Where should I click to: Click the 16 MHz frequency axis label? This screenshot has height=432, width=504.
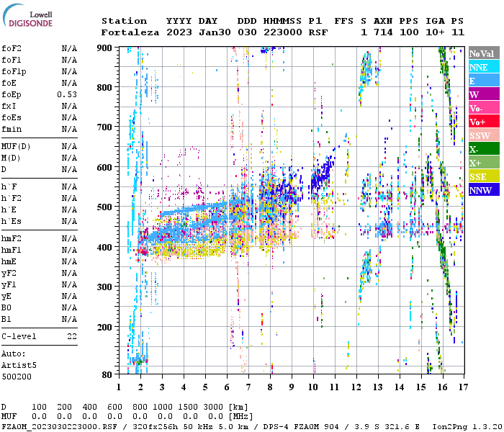[443, 387]
